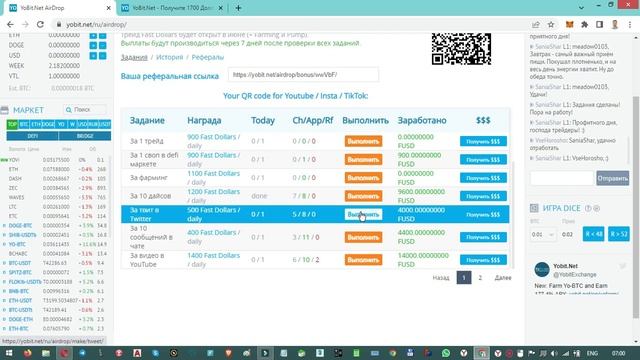This screenshot has width=640, height=360.
Task: Click the chat message input field
Action: [562, 178]
